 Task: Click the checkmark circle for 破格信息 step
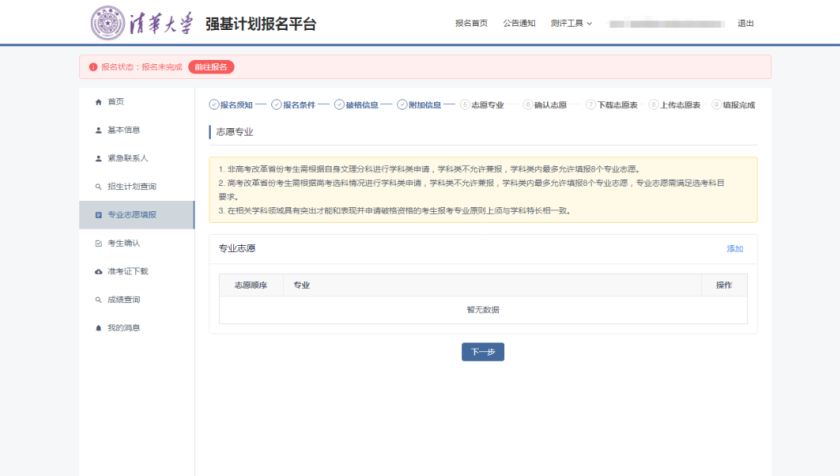pyautogui.click(x=339, y=104)
